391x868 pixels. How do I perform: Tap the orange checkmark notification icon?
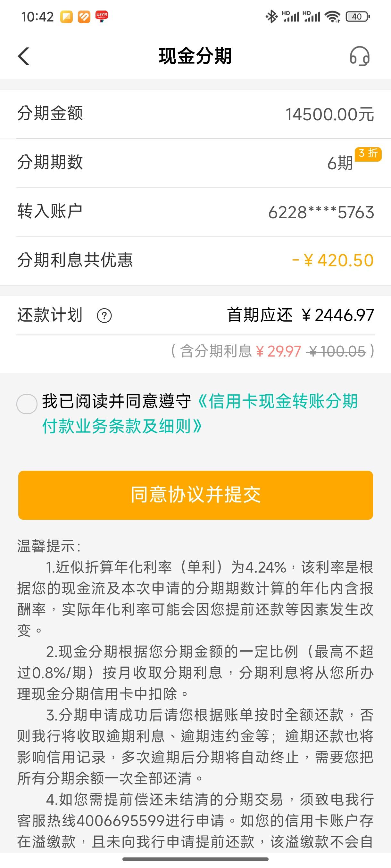click(x=84, y=17)
